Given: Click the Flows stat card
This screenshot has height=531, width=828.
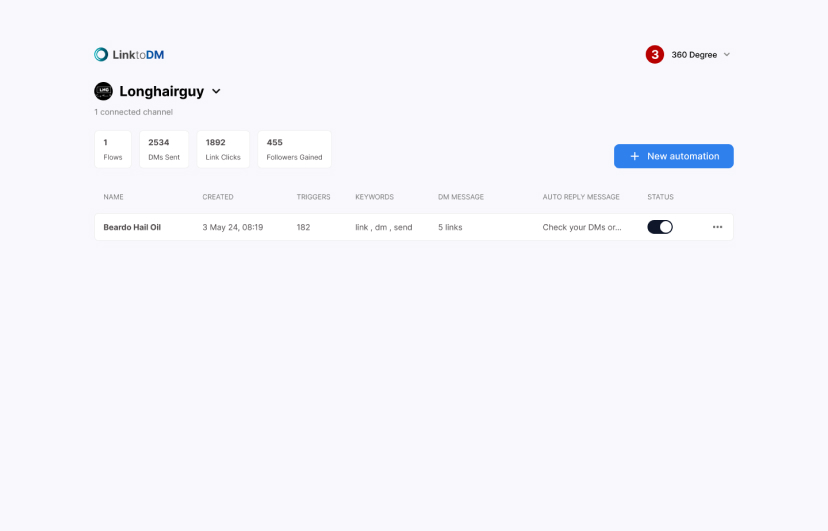Looking at the screenshot, I should (x=113, y=149).
